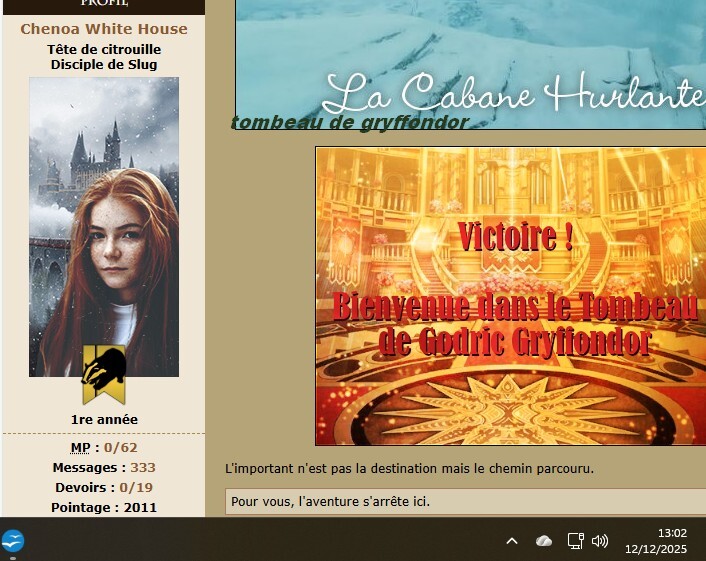Open Messages count 333

(143, 467)
